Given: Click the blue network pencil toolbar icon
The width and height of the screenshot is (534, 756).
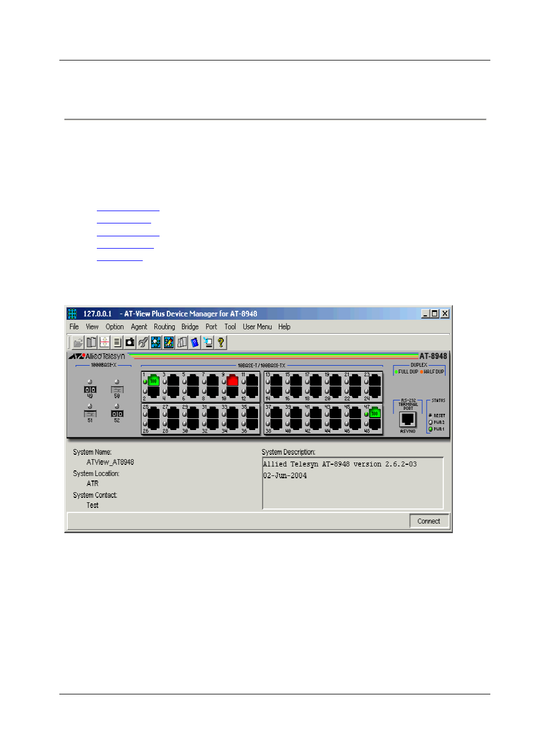Looking at the screenshot, I should click(168, 342).
